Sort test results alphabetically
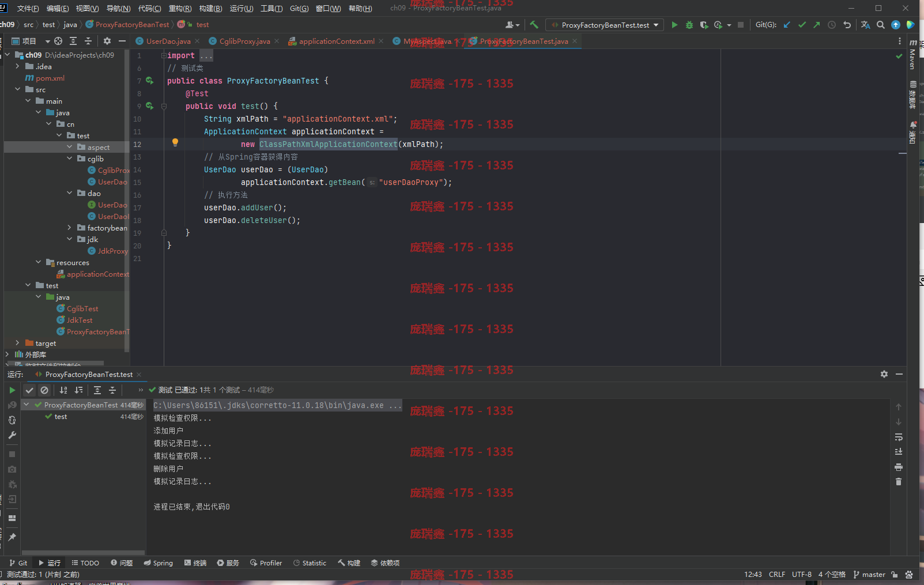Viewport: 924px width, 585px height. pos(63,390)
